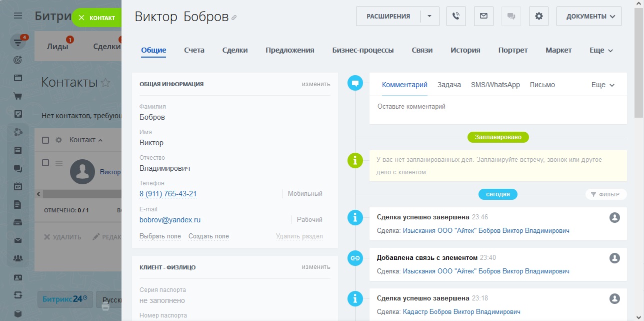Toggle the select-all checkbox in contacts header
This screenshot has width=644, height=321.
[x=45, y=140]
